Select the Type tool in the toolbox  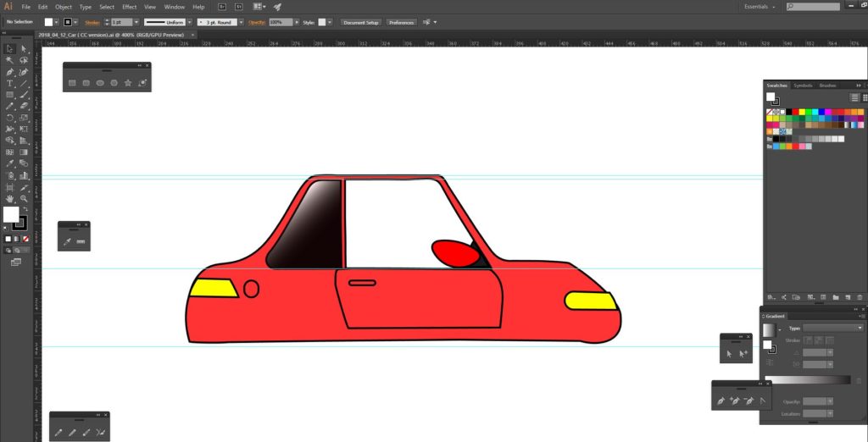(x=10, y=84)
